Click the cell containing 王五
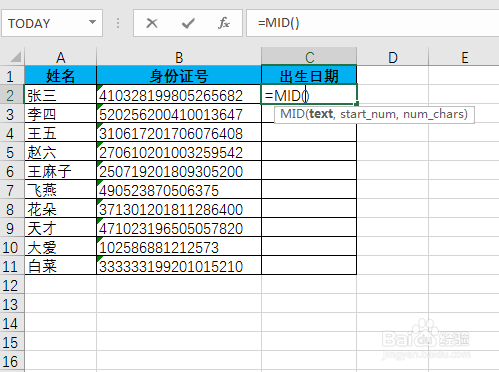This screenshot has width=499, height=372. (60, 133)
